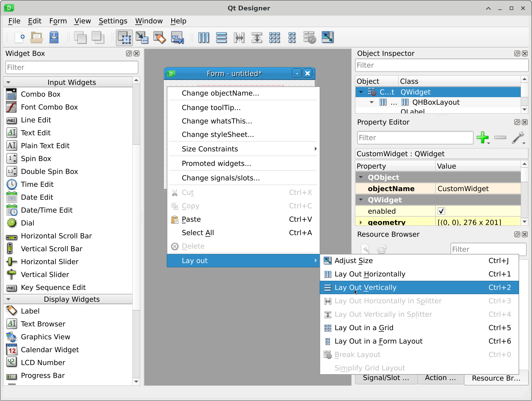The width and height of the screenshot is (532, 401).
Task: Collapse the Input Widgets category
Action: [x=8, y=82]
